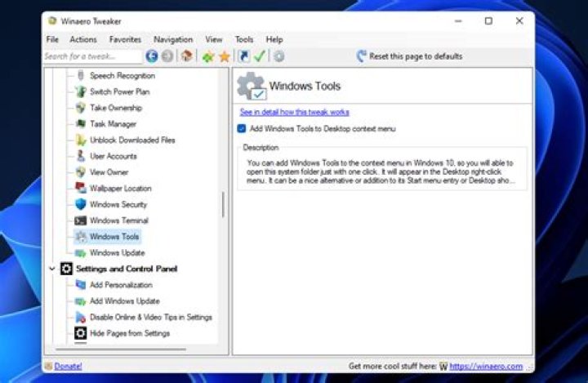Select the Windows Terminal entry
588x383 pixels.
pos(119,220)
